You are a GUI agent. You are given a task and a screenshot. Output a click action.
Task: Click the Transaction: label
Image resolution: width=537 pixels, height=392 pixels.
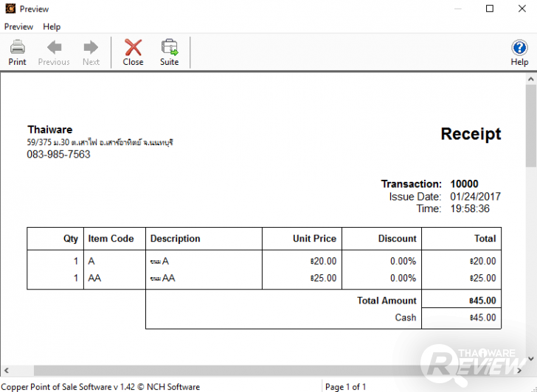(412, 184)
